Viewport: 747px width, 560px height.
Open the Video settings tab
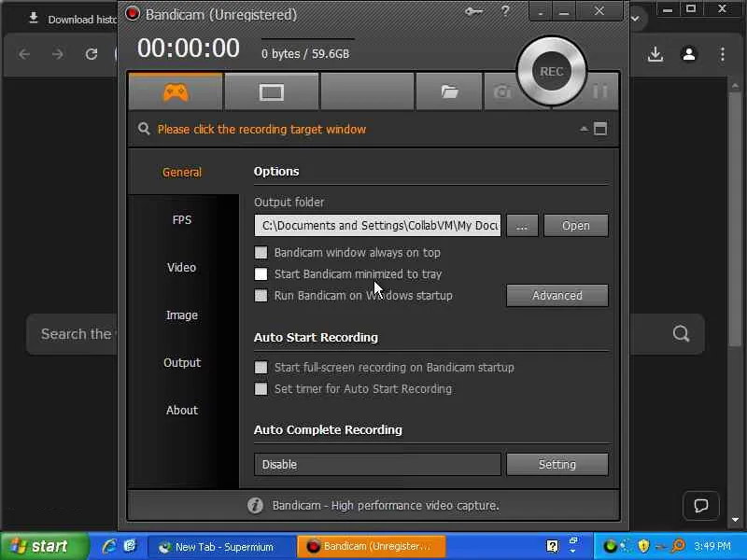coord(181,267)
